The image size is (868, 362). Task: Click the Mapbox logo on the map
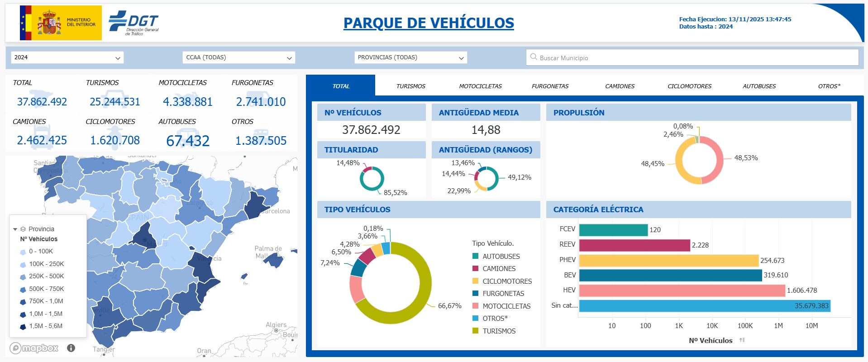pyautogui.click(x=35, y=348)
